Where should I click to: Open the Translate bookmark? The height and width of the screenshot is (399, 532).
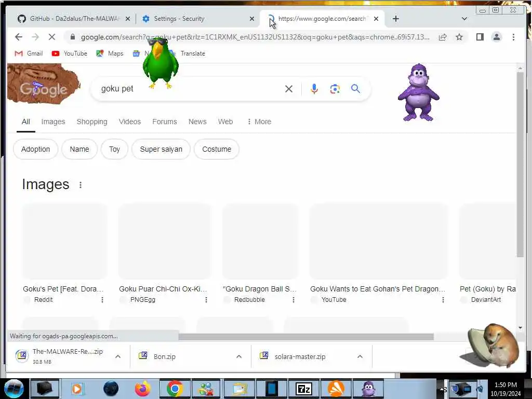pos(192,54)
